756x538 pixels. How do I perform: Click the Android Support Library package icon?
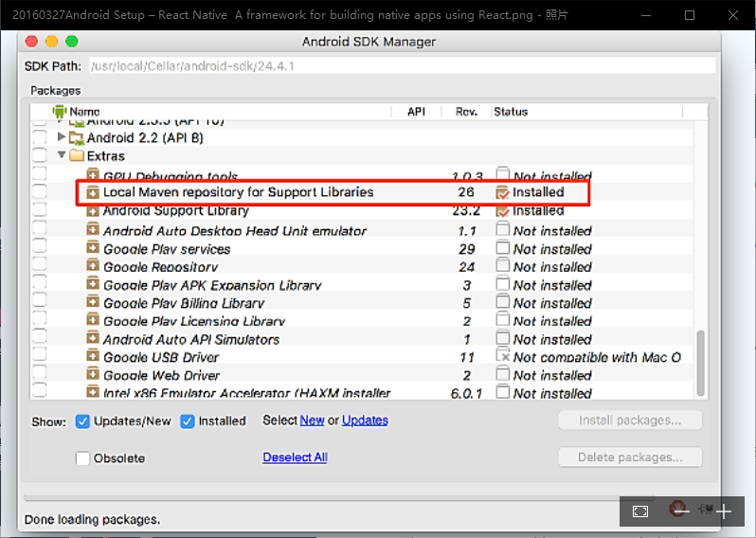93,210
